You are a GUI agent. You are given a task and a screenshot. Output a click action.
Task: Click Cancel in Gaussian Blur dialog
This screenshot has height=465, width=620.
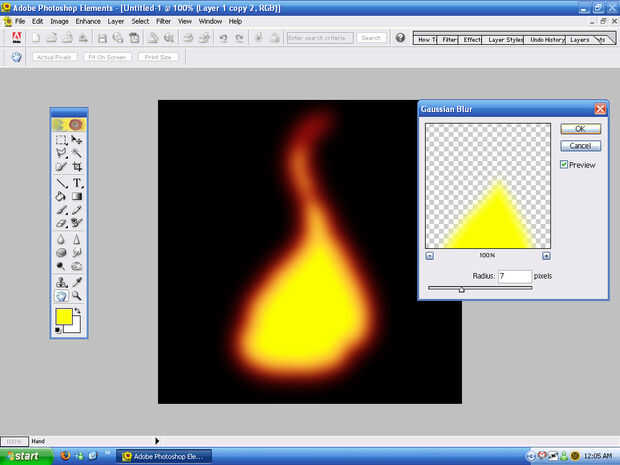tap(580, 146)
